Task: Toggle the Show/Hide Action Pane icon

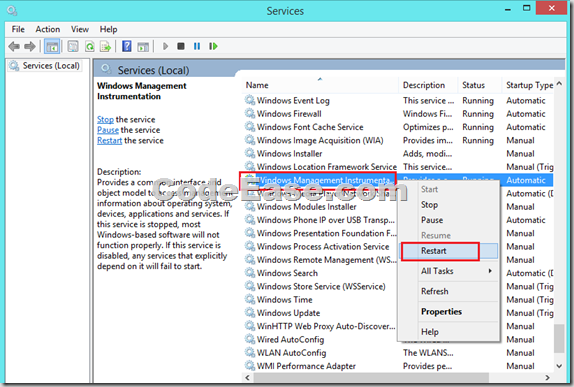Action: click(143, 46)
